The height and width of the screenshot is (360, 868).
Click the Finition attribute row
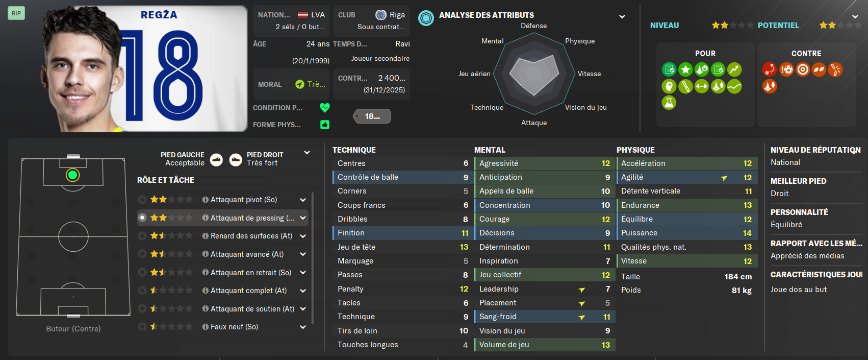click(402, 233)
